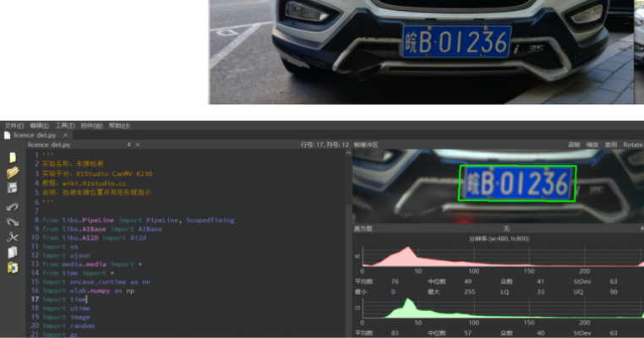The image size is (644, 338).
Task: Click the green channel histogram graph
Action: coord(503,308)
